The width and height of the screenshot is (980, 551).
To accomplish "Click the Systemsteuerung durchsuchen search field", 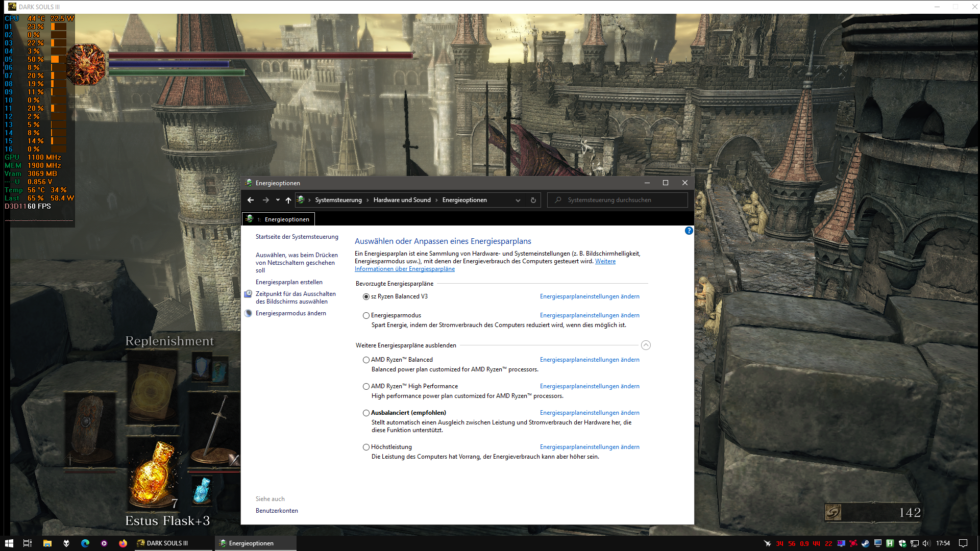I will (x=618, y=200).
